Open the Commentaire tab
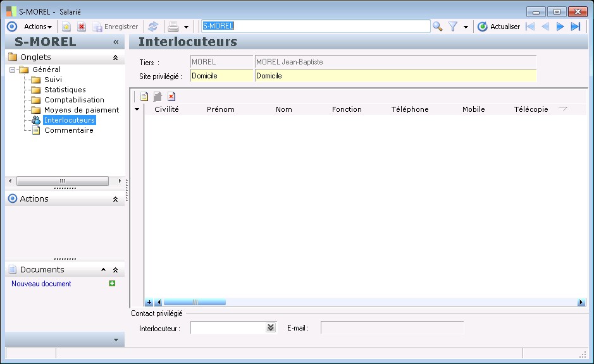594x364 pixels. coord(69,130)
